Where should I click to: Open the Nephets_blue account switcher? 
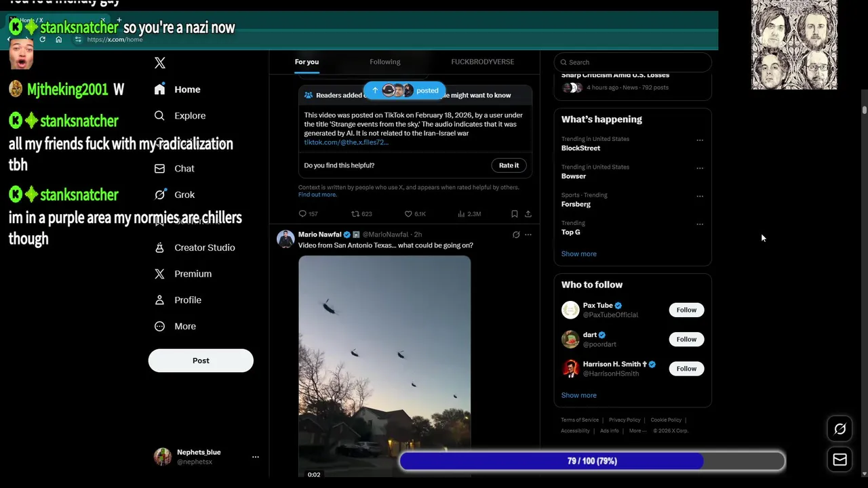[207, 457]
